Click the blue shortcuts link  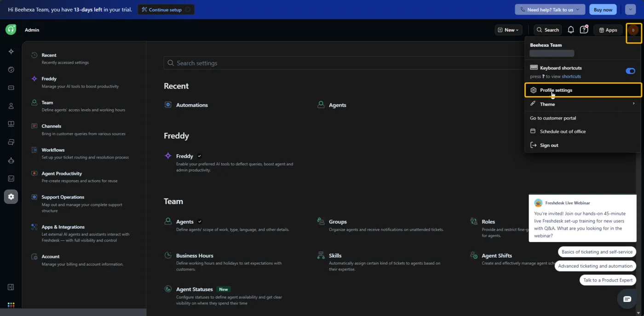pos(571,76)
